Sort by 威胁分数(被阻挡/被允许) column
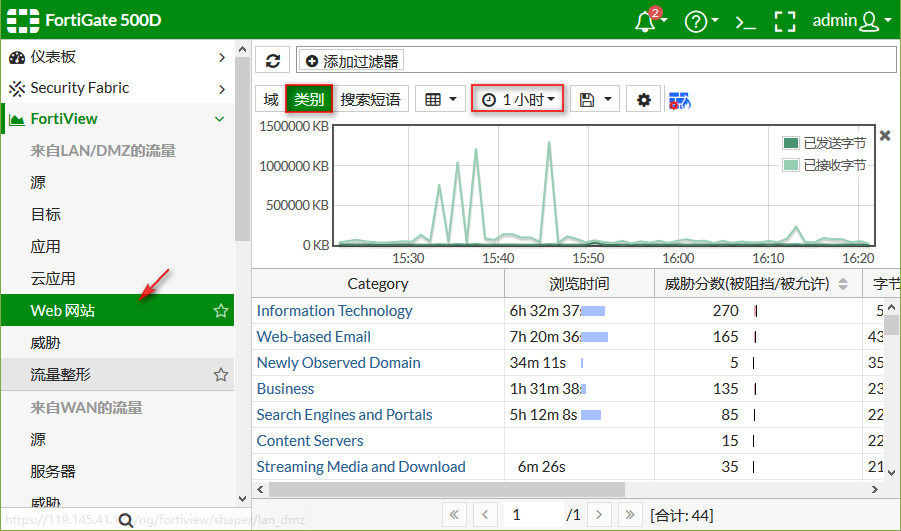The image size is (901, 531). (758, 283)
